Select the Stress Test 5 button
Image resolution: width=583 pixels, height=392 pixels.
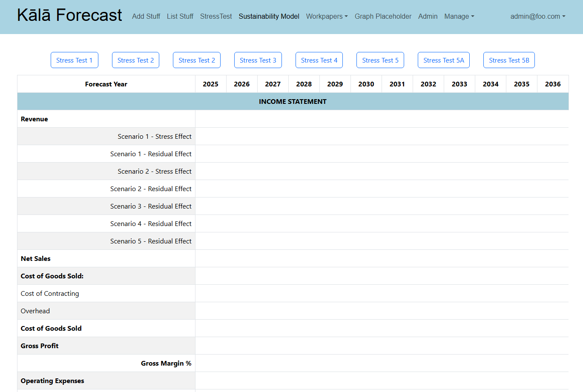380,60
